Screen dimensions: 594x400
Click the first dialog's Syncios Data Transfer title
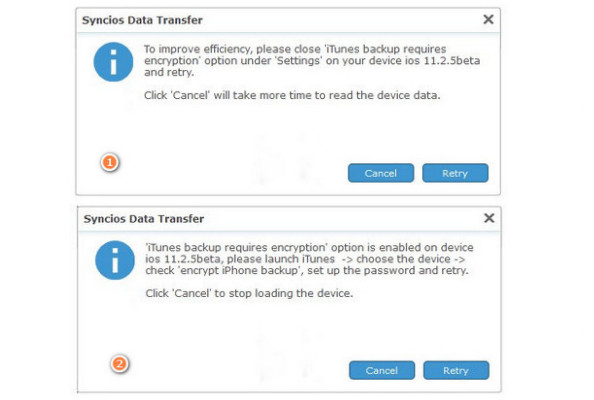click(142, 20)
